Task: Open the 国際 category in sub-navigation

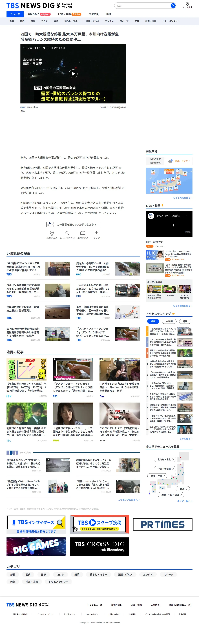Action: click(33, 21)
